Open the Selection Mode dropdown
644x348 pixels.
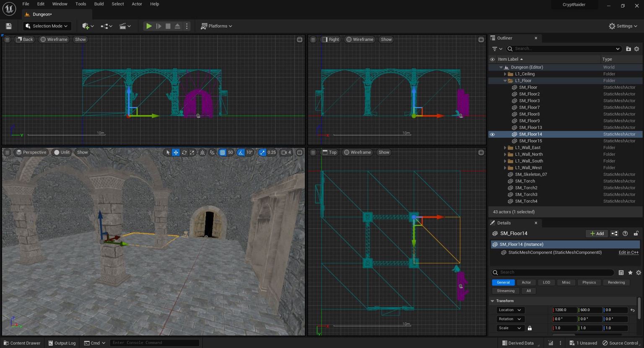click(47, 26)
